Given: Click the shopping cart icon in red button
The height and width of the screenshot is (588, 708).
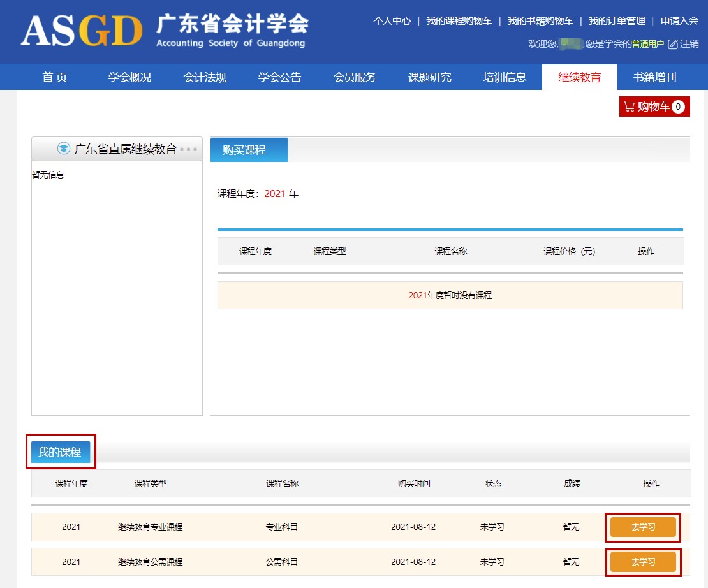Looking at the screenshot, I should click(x=628, y=107).
